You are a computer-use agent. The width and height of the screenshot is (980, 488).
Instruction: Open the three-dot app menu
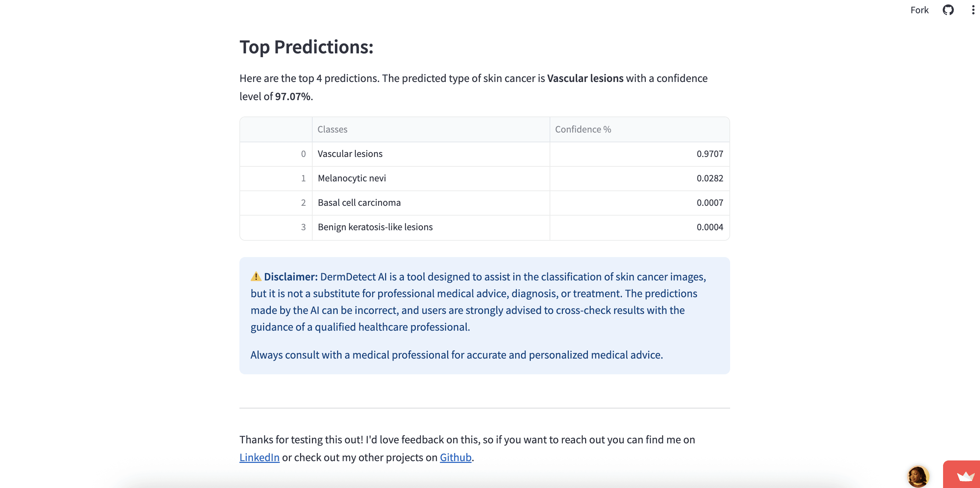[973, 10]
